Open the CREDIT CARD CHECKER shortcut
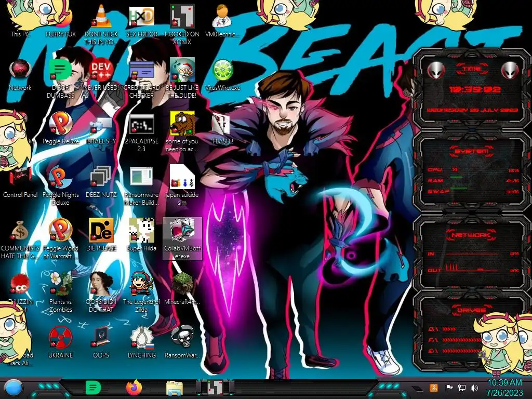This screenshot has height=399, width=532. click(x=142, y=78)
